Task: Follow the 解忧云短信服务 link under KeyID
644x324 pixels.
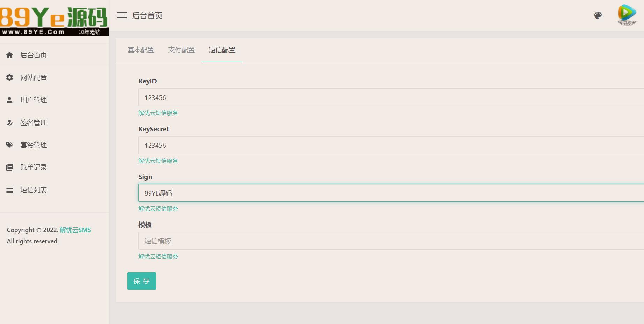Action: point(158,113)
